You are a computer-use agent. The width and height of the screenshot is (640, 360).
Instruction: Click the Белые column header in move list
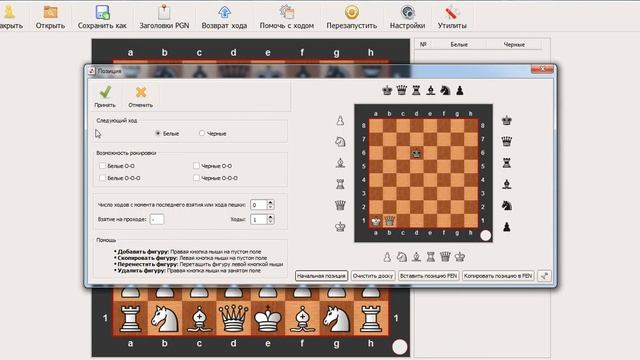coord(459,44)
